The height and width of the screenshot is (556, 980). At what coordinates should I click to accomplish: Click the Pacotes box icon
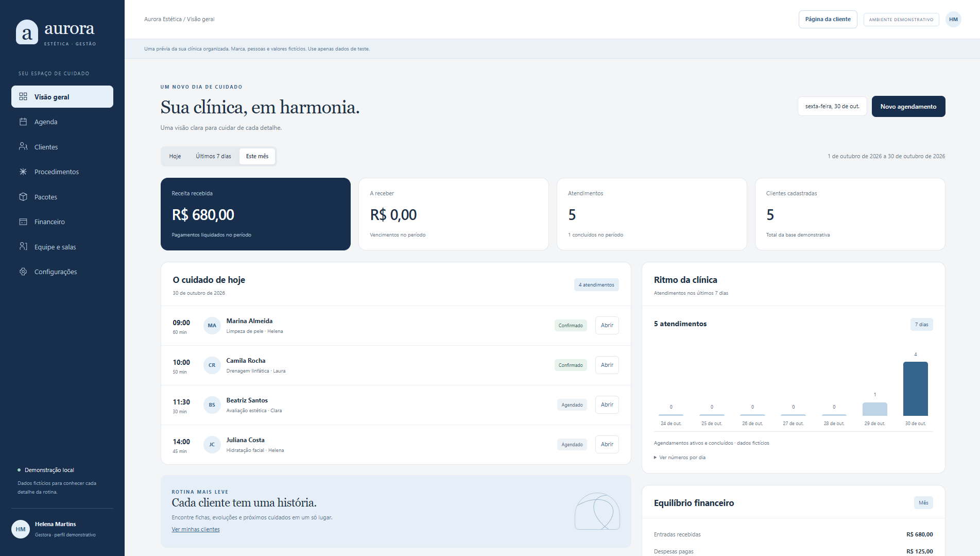click(23, 197)
